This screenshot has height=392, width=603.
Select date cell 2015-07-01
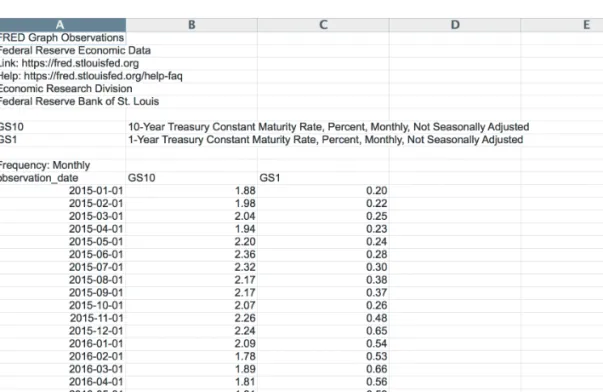pyautogui.click(x=63, y=267)
